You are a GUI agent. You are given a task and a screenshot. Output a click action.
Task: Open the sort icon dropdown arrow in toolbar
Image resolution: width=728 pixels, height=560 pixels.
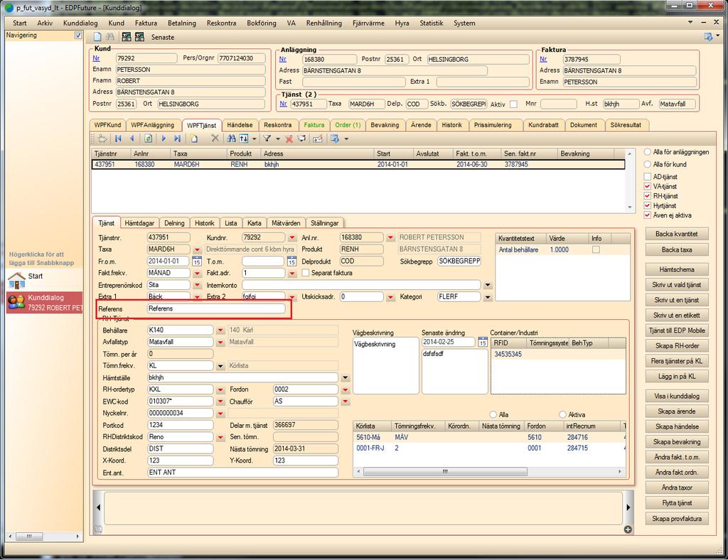pos(254,139)
